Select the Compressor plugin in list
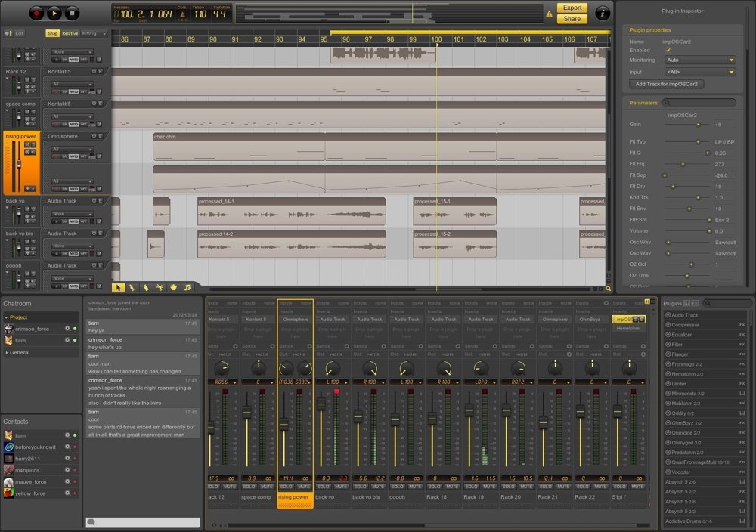756x532 pixels. 686,325
